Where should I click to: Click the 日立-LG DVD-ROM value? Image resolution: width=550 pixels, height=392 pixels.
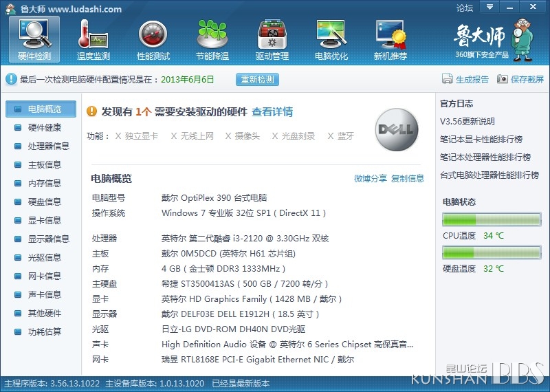pos(233,329)
